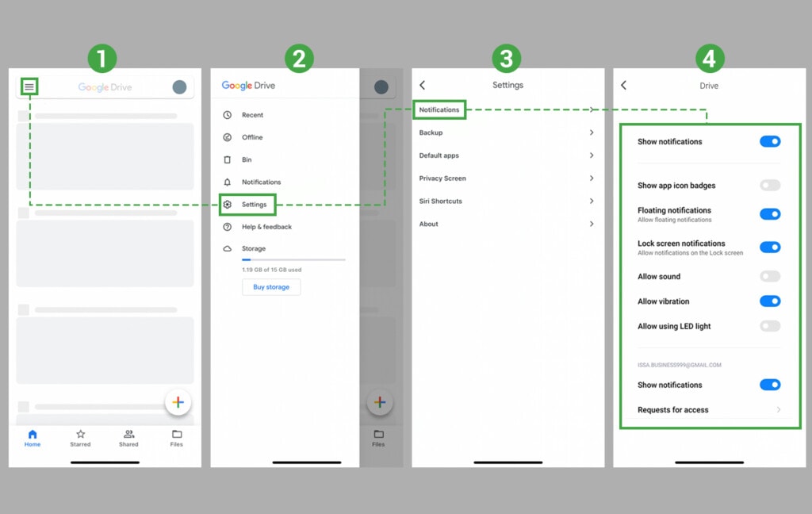812x514 pixels.
Task: Open the hamburger menu in Google Drive home
Action: tap(29, 86)
